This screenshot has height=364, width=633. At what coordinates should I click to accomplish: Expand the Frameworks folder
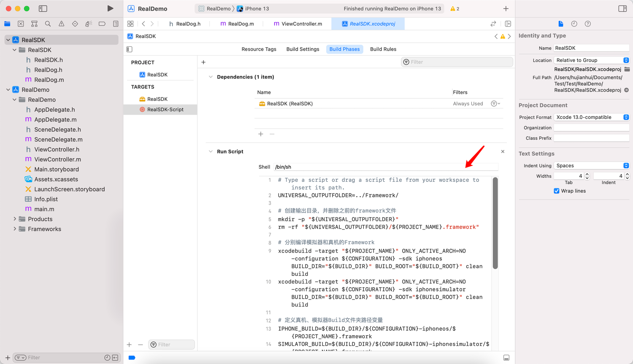[x=15, y=229]
